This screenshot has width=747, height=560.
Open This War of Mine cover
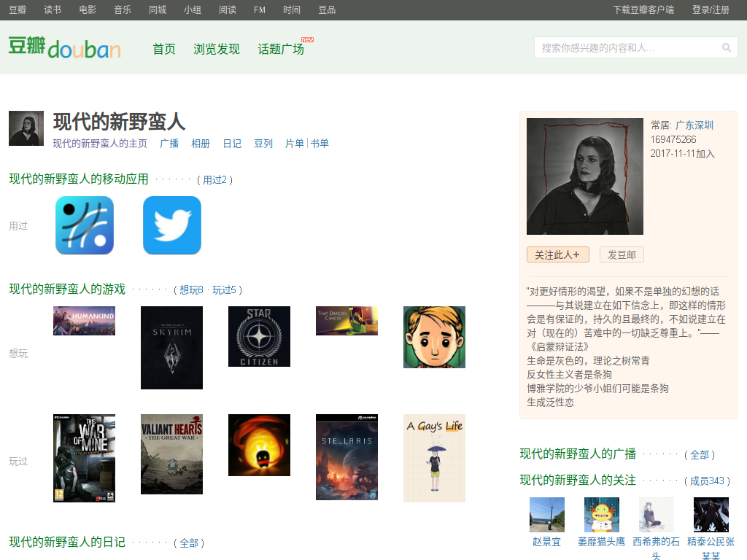click(85, 458)
